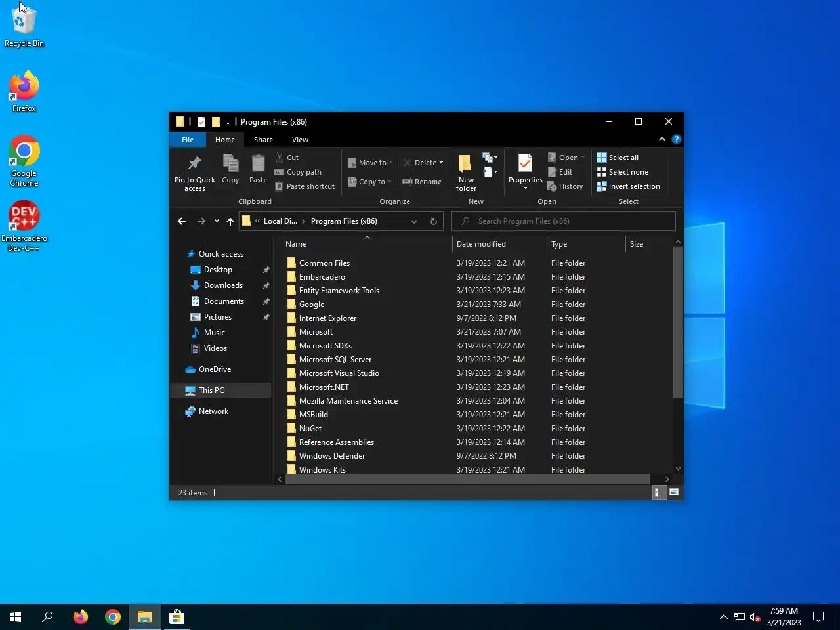Open Music in the navigation pane
The height and width of the screenshot is (630, 840).
coord(215,333)
